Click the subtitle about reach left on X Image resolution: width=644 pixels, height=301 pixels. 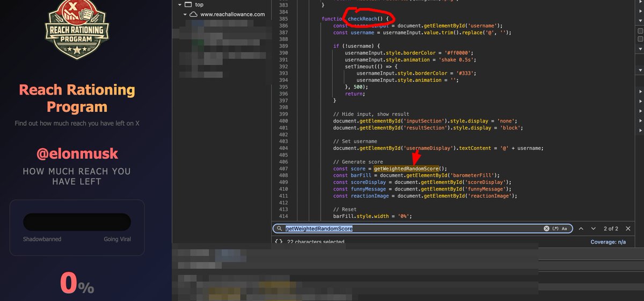[77, 123]
